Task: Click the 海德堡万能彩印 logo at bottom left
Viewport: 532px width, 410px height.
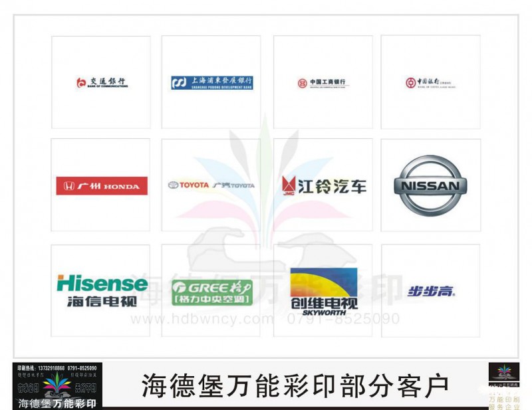Action: (57, 386)
